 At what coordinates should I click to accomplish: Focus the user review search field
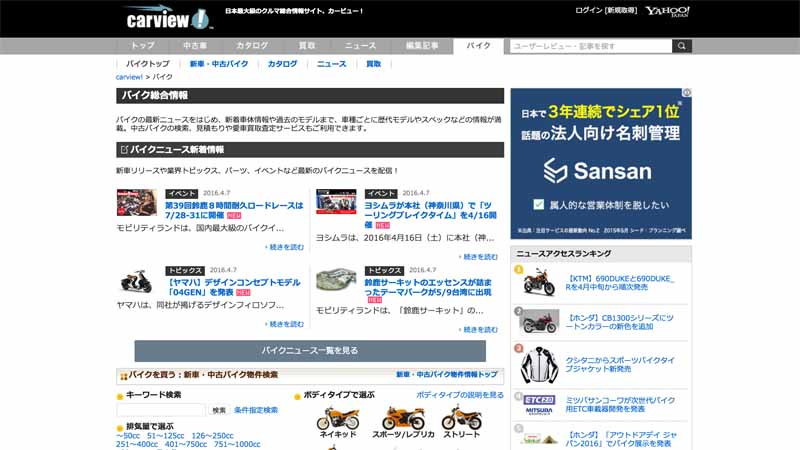click(591, 46)
